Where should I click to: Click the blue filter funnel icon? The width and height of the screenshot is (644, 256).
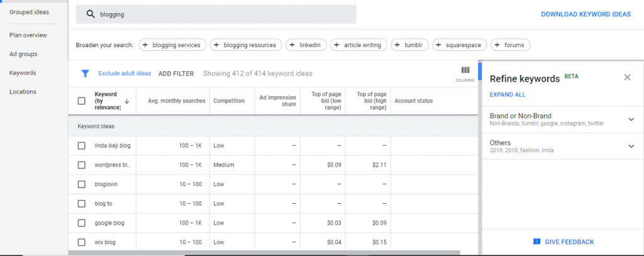tap(85, 73)
